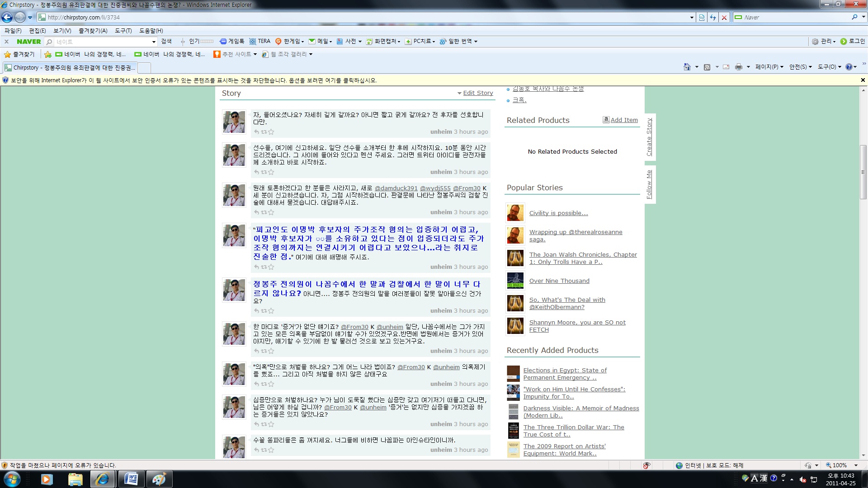
Task: Refresh the page with the refresh icon
Action: pyautogui.click(x=713, y=18)
